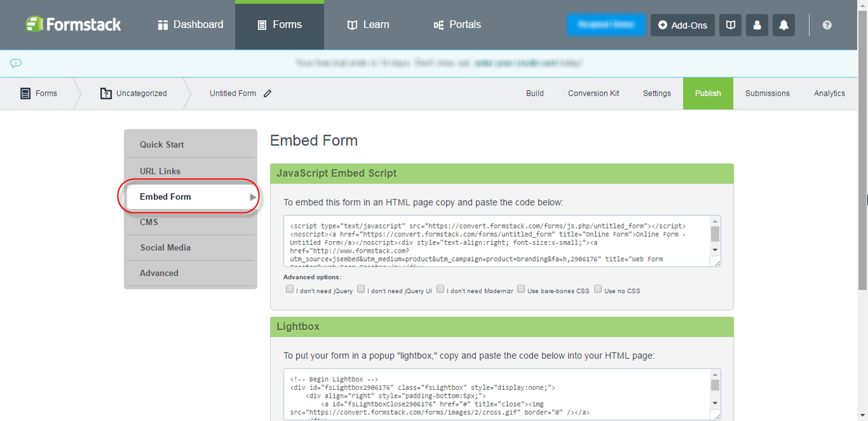
Task: Click the blue button beside Add-Ons
Action: tap(606, 25)
